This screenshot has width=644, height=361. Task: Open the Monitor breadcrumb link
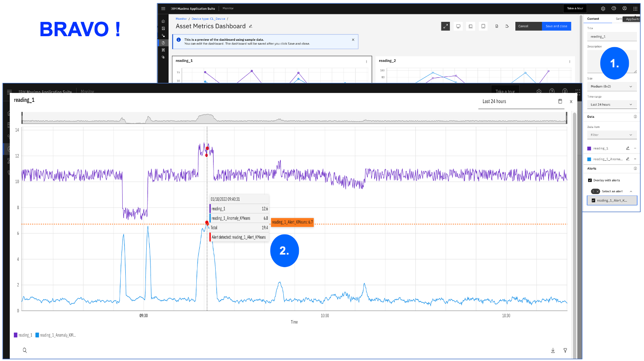pos(181,19)
